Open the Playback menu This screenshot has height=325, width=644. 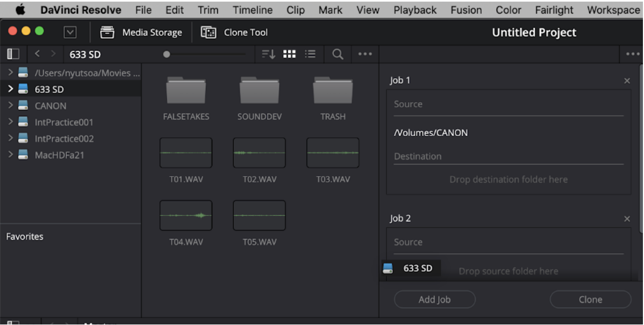(x=414, y=9)
